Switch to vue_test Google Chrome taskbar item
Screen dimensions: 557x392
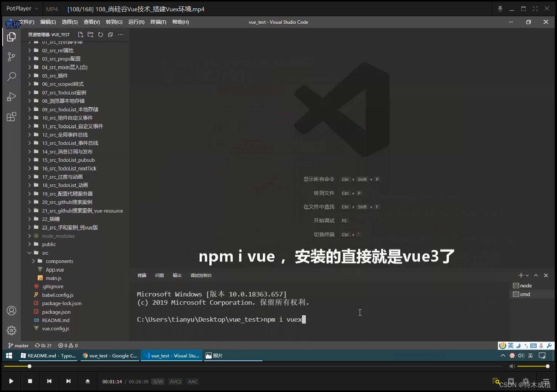coord(110,356)
